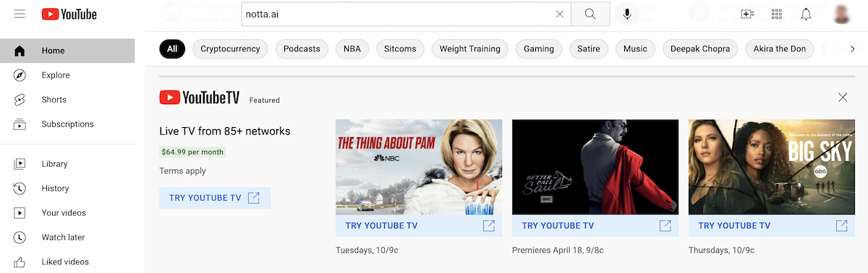Click the magnifier search button
This screenshot has width=868, height=273.
tap(590, 14)
